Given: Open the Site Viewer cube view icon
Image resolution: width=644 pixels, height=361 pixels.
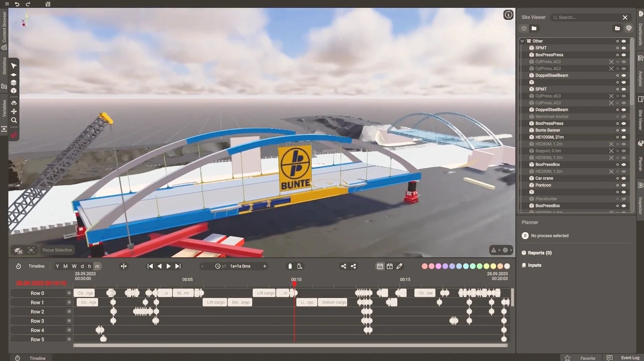Looking at the screenshot, I should (524, 28).
